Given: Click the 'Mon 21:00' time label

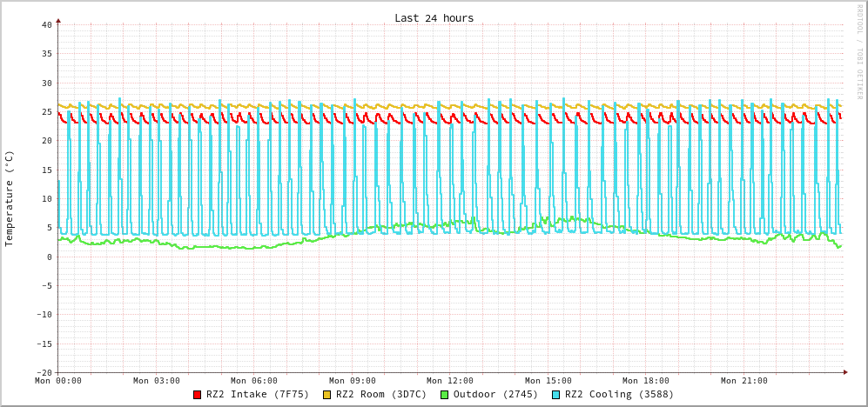Looking at the screenshot, I should click(x=744, y=380).
